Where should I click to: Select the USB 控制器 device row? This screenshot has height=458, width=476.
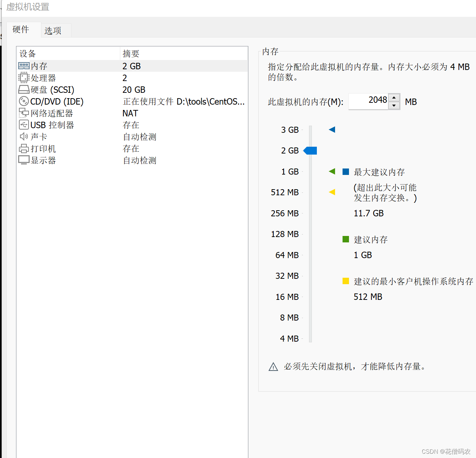coord(132,125)
